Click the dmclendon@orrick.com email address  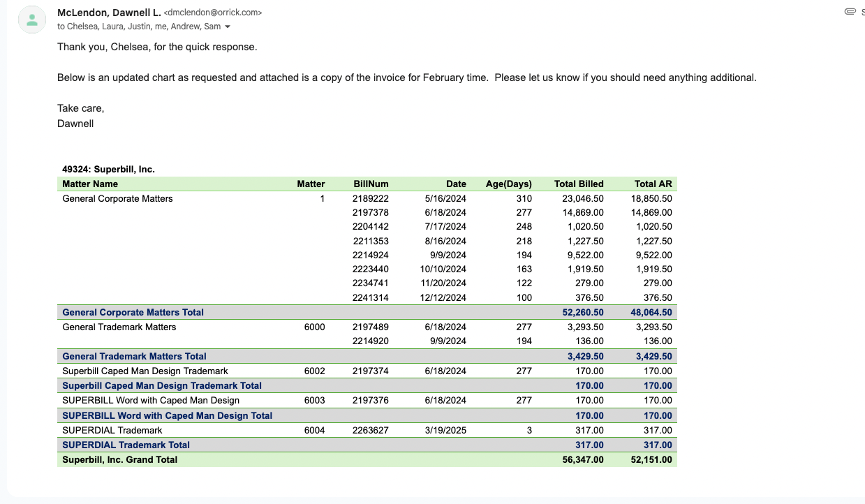click(212, 13)
